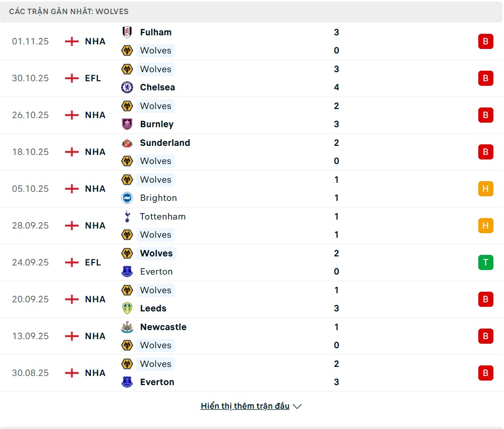504x429 pixels.
Task: Click the Chelsea club crest icon
Action: (x=127, y=87)
